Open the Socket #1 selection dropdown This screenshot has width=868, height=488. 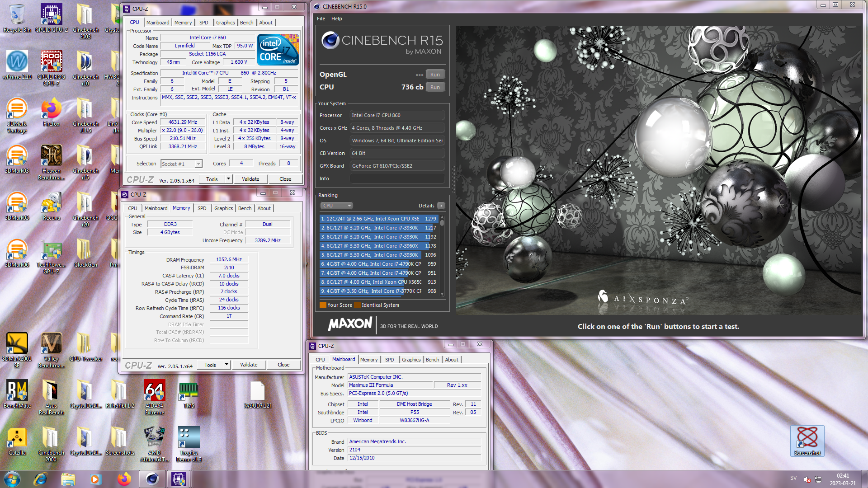click(181, 164)
